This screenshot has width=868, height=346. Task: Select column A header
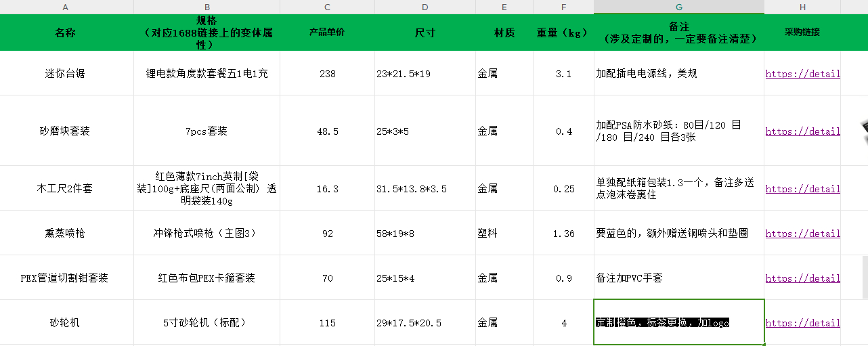tap(66, 7)
